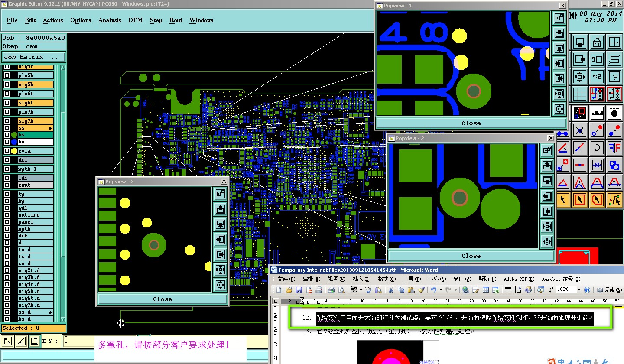Click the Save icon in Word toolbar

click(299, 290)
